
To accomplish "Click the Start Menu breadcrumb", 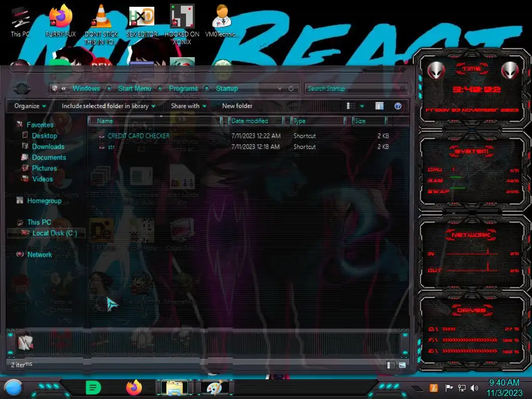I will pyautogui.click(x=135, y=88).
